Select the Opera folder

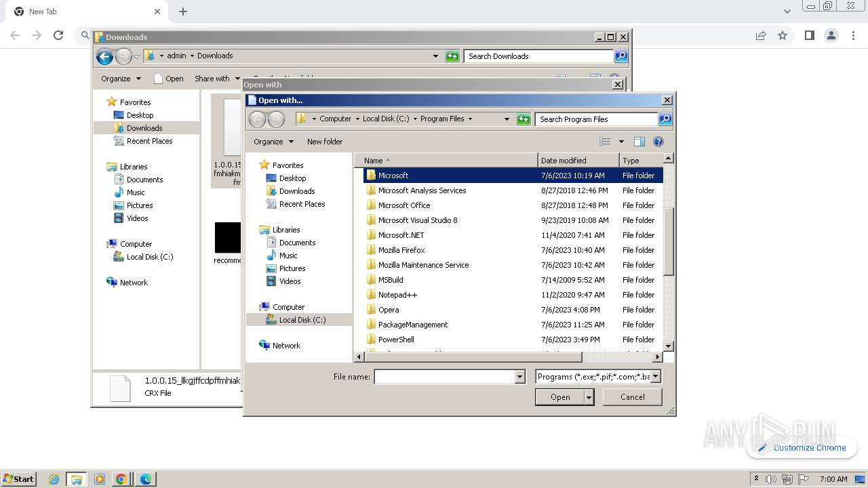point(513,310)
